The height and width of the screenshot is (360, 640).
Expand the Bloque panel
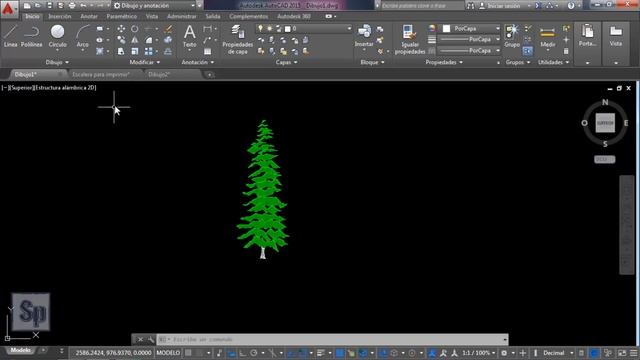pos(372,62)
